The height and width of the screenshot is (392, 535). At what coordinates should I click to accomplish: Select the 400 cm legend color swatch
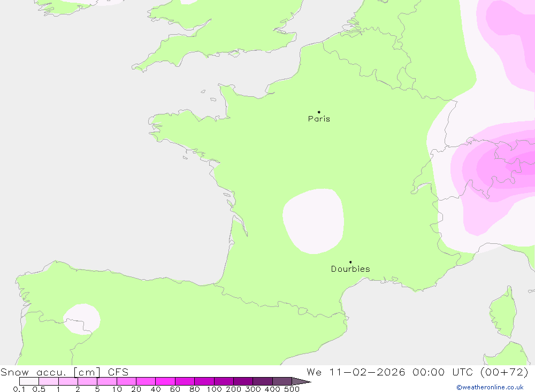tap(282, 381)
